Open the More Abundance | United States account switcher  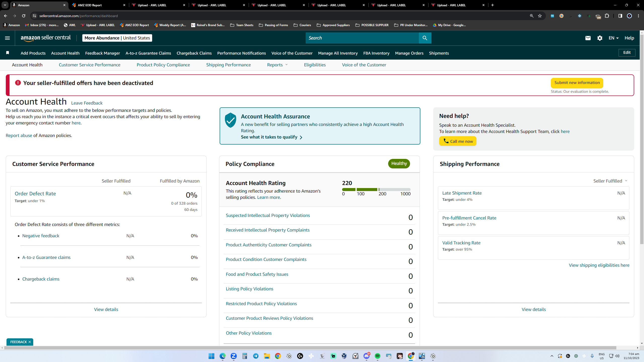tap(117, 38)
